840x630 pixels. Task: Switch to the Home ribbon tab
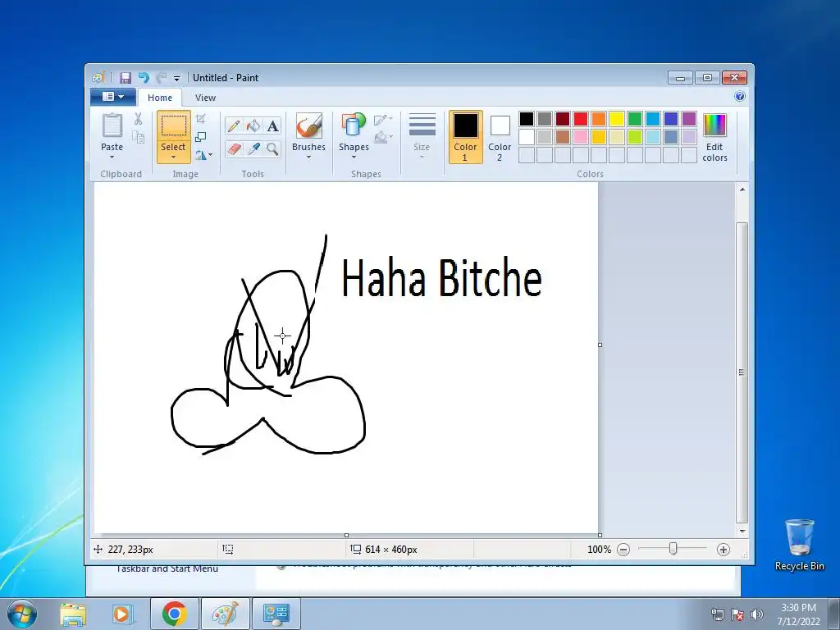click(160, 98)
